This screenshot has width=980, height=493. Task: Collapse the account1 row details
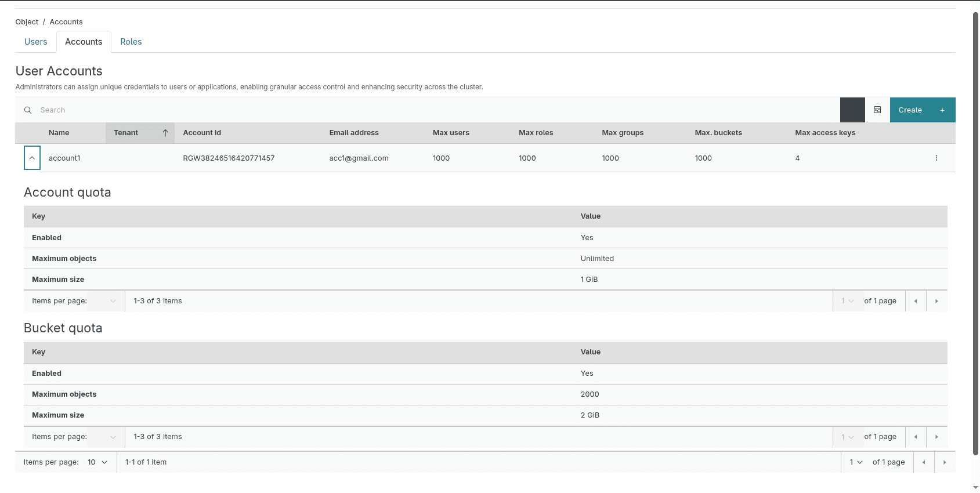click(32, 158)
